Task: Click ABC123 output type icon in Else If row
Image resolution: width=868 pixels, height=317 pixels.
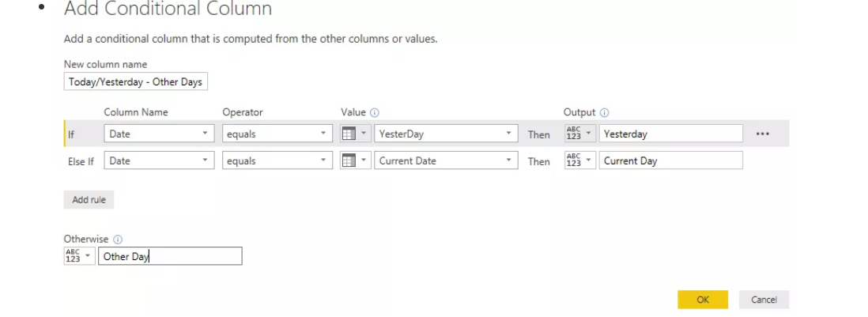Action: [579, 160]
